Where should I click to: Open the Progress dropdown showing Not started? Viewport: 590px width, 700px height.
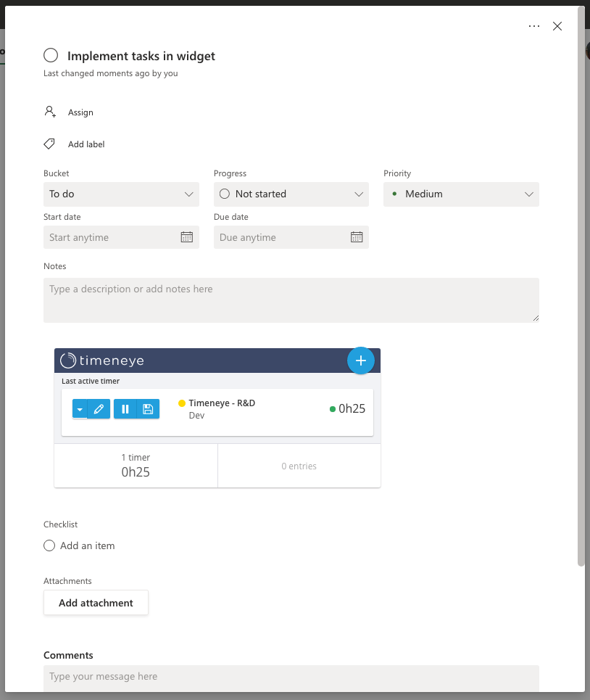coord(291,194)
